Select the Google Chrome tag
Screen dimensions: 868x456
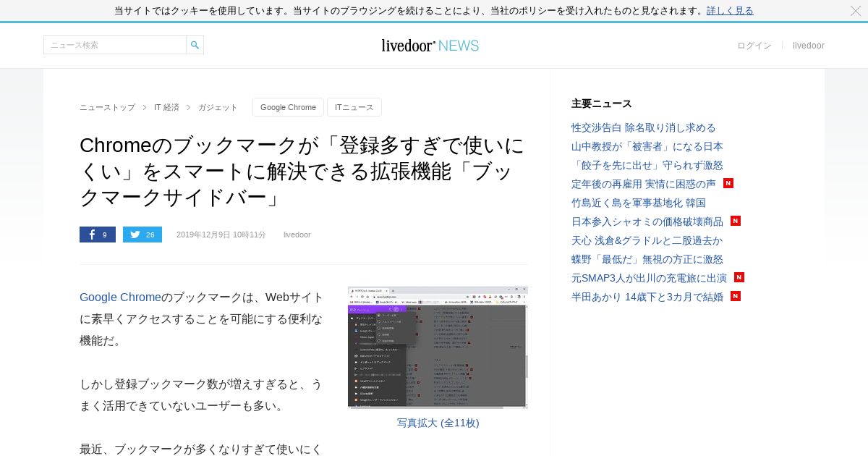[x=288, y=107]
